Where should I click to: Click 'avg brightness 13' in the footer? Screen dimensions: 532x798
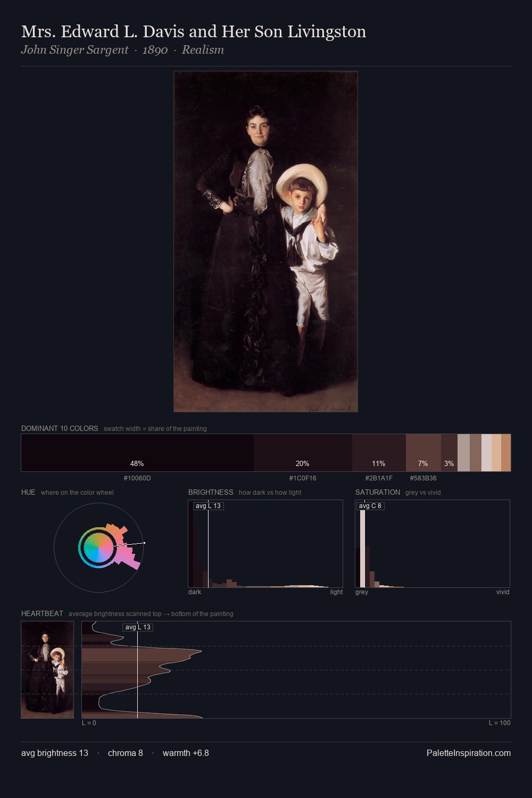[x=55, y=753]
